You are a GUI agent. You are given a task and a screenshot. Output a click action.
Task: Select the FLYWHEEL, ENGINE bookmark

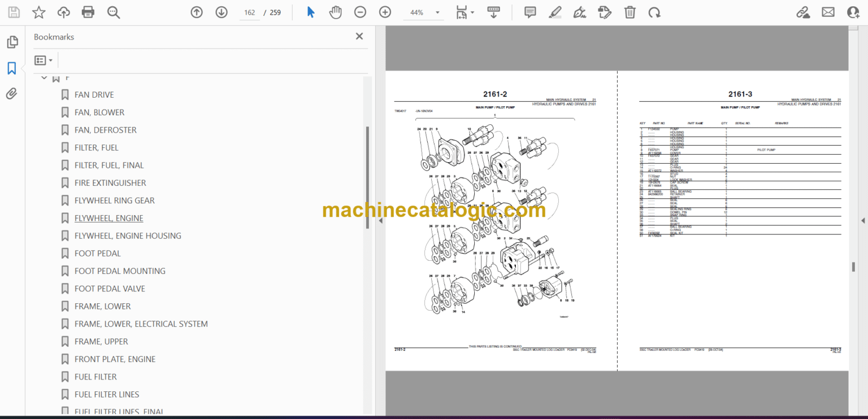pyautogui.click(x=108, y=218)
